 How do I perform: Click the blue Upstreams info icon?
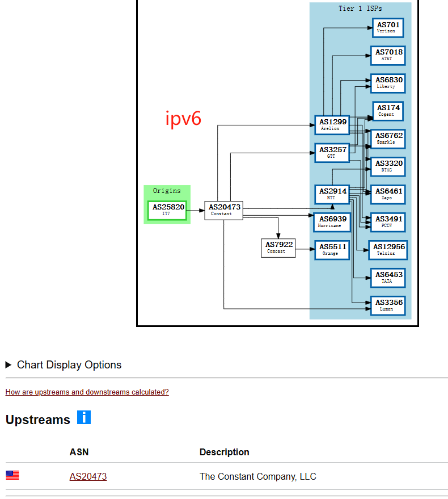tap(84, 417)
